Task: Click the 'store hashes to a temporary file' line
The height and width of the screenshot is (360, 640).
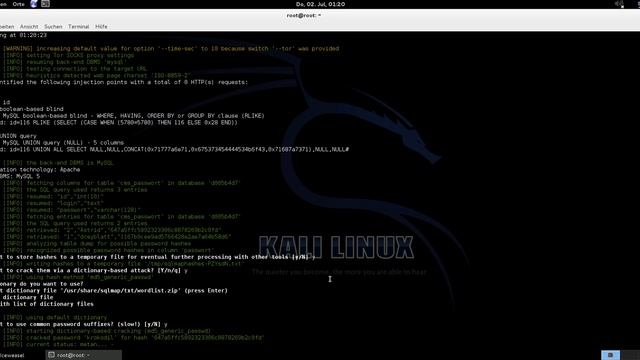Action: 157,257
